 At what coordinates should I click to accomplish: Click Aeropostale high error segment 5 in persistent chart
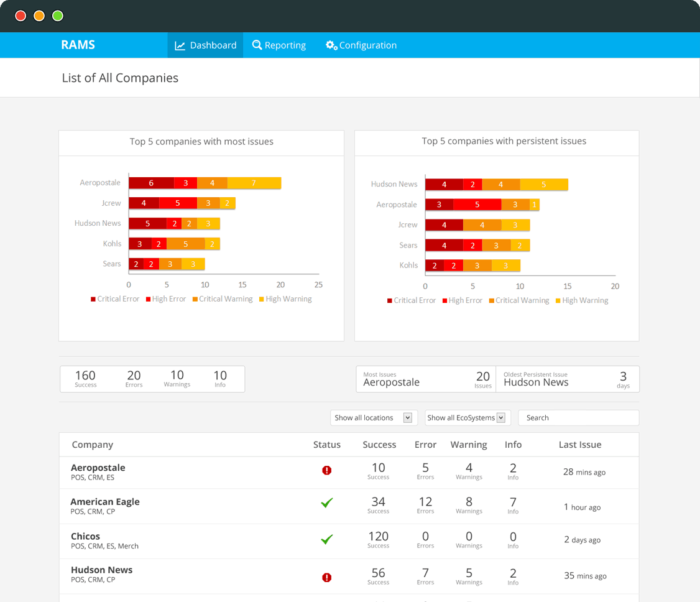(x=477, y=205)
